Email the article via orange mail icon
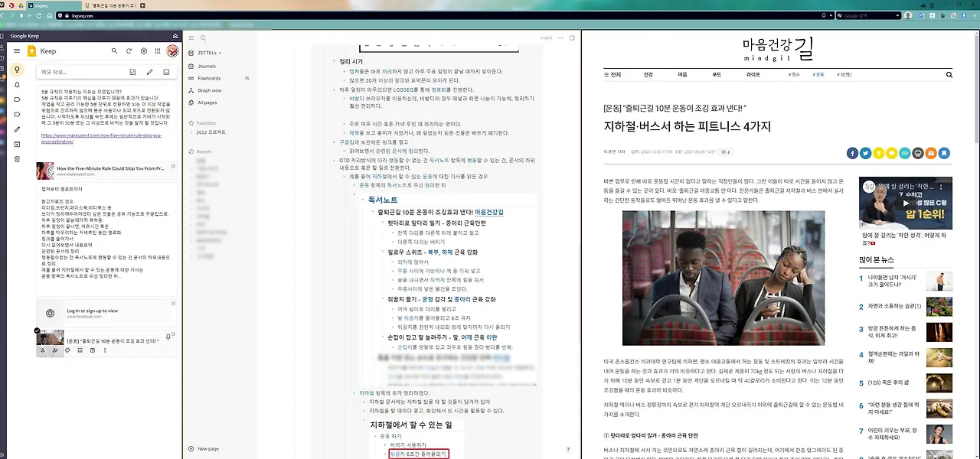Image resolution: width=980 pixels, height=459 pixels. tap(931, 153)
